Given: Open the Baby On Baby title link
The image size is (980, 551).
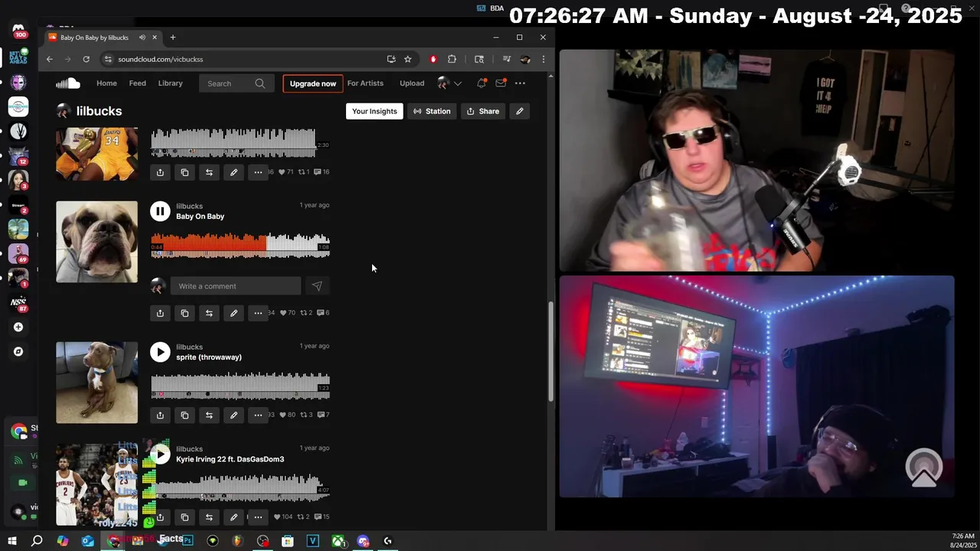Looking at the screenshot, I should click(200, 217).
